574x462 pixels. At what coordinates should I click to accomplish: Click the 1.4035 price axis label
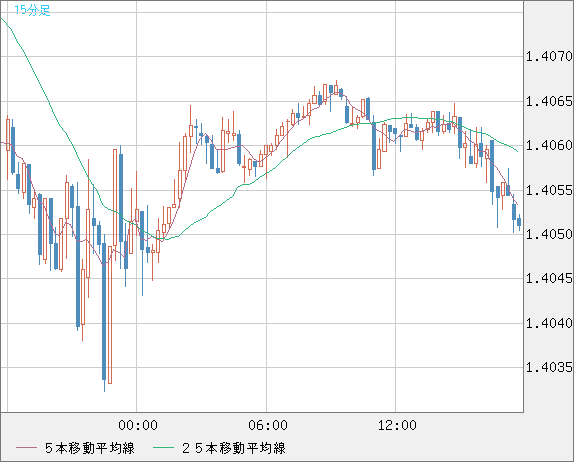549,367
